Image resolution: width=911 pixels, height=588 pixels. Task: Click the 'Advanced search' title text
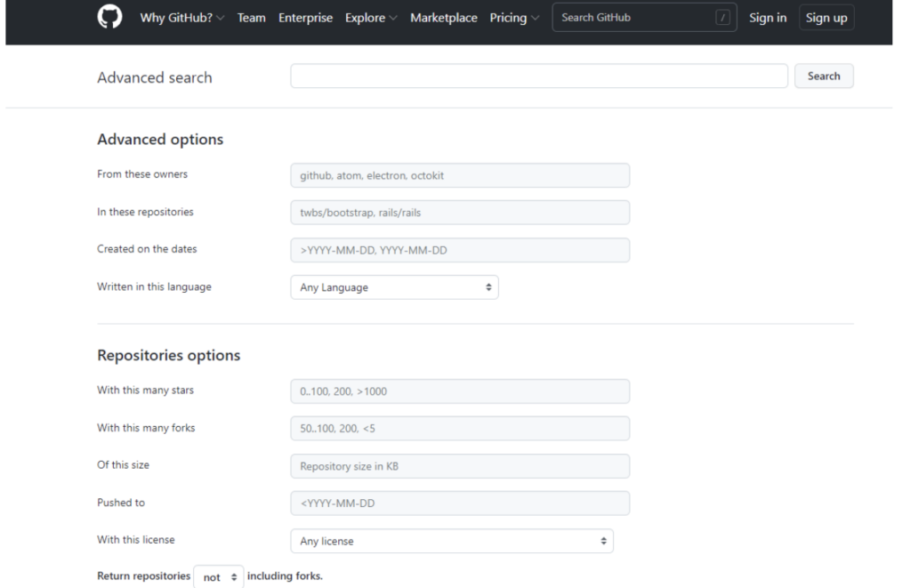click(155, 78)
